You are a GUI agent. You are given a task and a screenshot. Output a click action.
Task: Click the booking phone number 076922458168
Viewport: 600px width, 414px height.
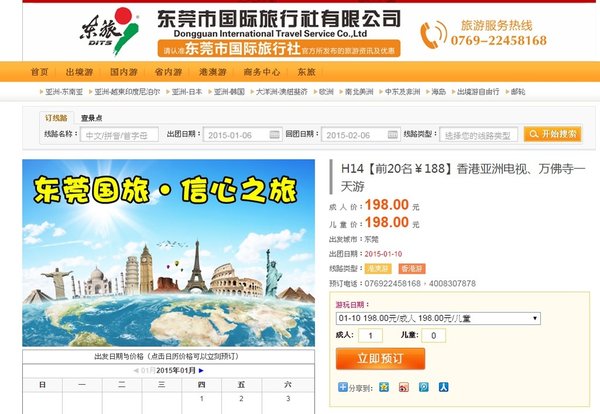[x=393, y=284]
